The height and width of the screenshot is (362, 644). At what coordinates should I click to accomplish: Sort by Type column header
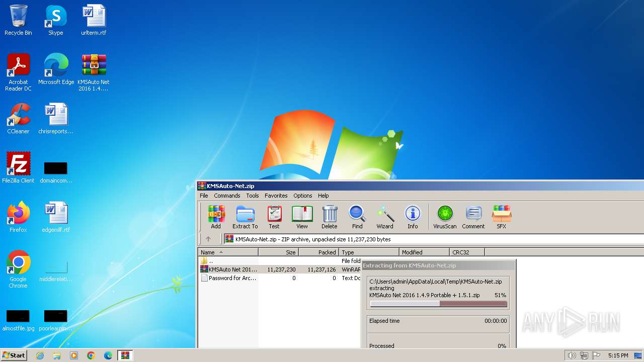point(369,252)
